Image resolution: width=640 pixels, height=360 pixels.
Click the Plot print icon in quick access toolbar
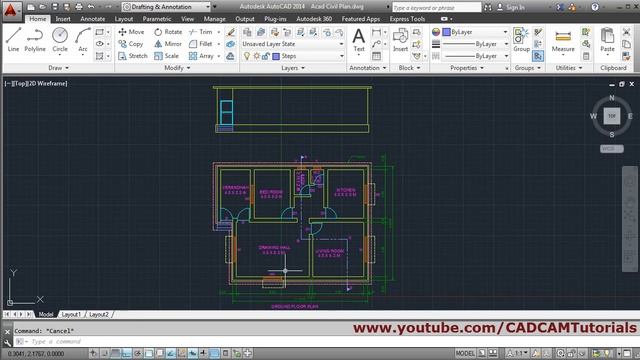79,7
